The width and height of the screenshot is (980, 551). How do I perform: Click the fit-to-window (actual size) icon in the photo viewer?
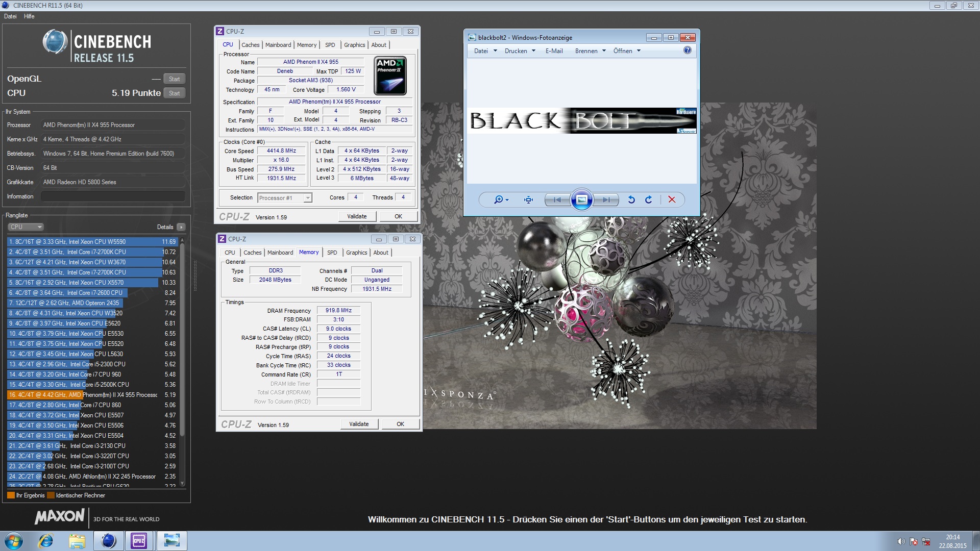pos(528,200)
